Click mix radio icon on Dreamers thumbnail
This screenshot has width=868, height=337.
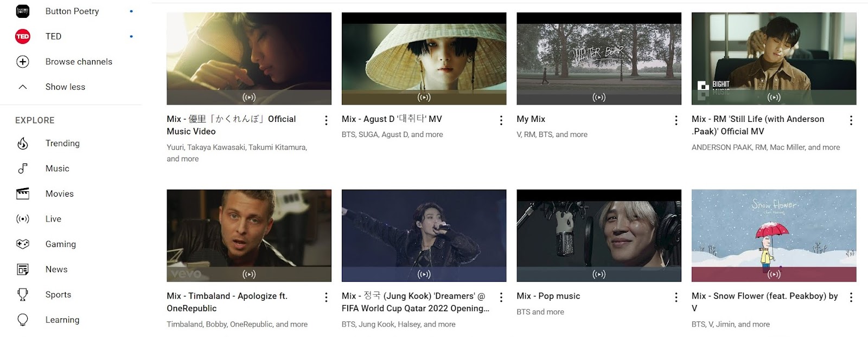[x=424, y=274]
